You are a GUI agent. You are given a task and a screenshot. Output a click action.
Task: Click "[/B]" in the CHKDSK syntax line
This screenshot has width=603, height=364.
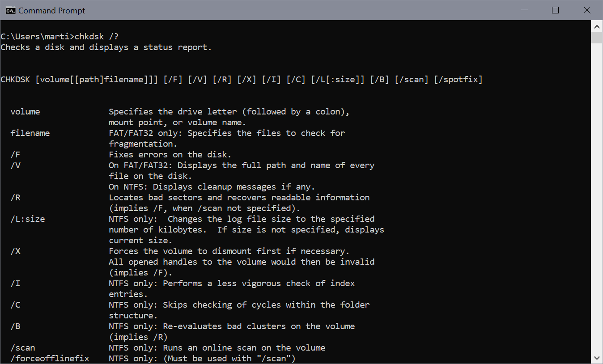point(379,80)
